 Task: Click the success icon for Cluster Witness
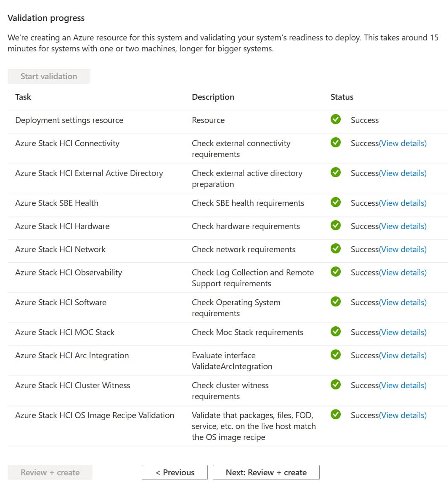coord(336,384)
